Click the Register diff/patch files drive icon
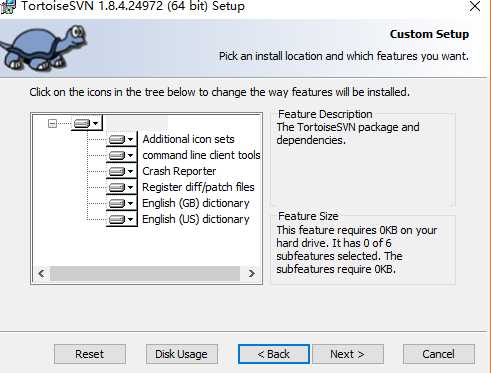This screenshot has height=373, width=491. coord(117,187)
